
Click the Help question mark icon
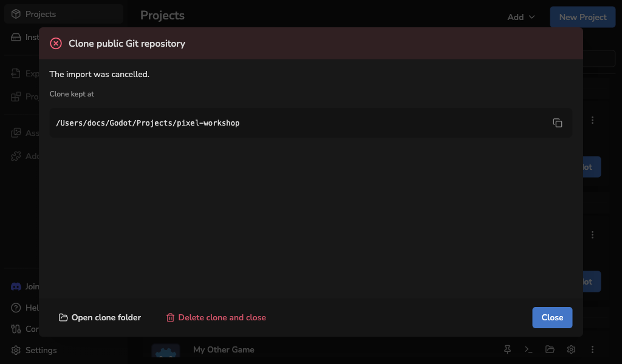click(x=16, y=308)
